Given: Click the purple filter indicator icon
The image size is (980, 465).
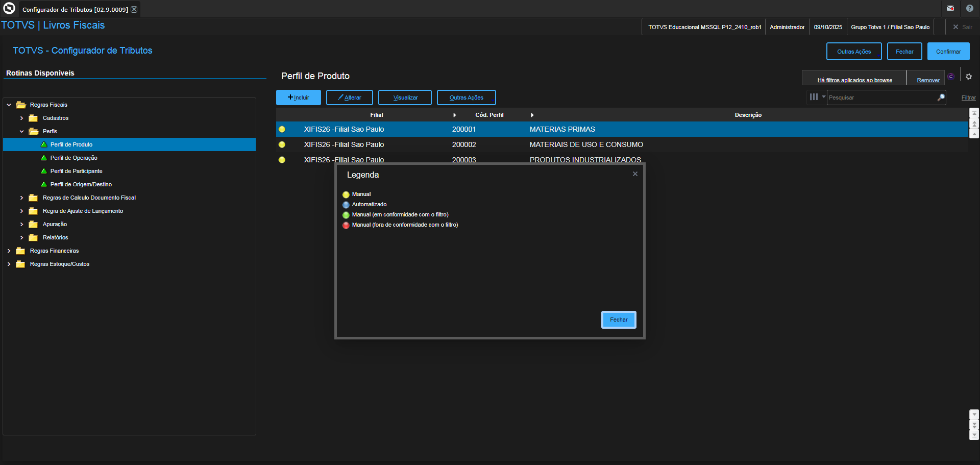Looking at the screenshot, I should (x=951, y=77).
